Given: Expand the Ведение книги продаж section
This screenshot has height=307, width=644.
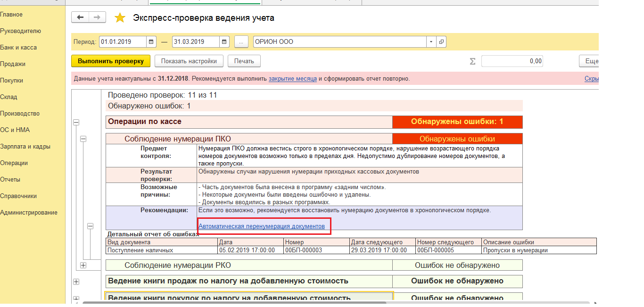Looking at the screenshot, I should [x=76, y=282].
